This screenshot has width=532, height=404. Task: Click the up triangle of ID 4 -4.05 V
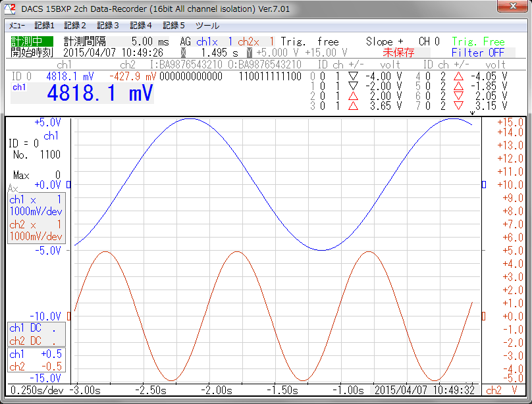(x=458, y=76)
